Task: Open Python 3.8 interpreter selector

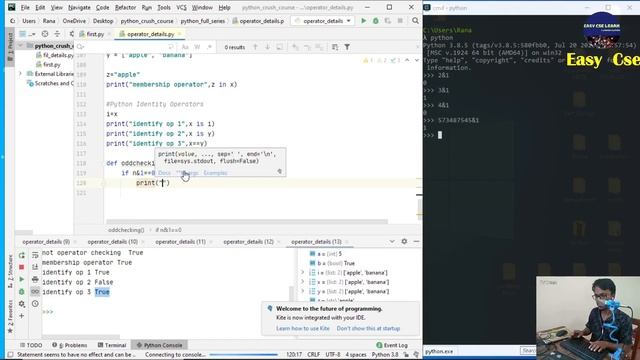Action: (385, 355)
